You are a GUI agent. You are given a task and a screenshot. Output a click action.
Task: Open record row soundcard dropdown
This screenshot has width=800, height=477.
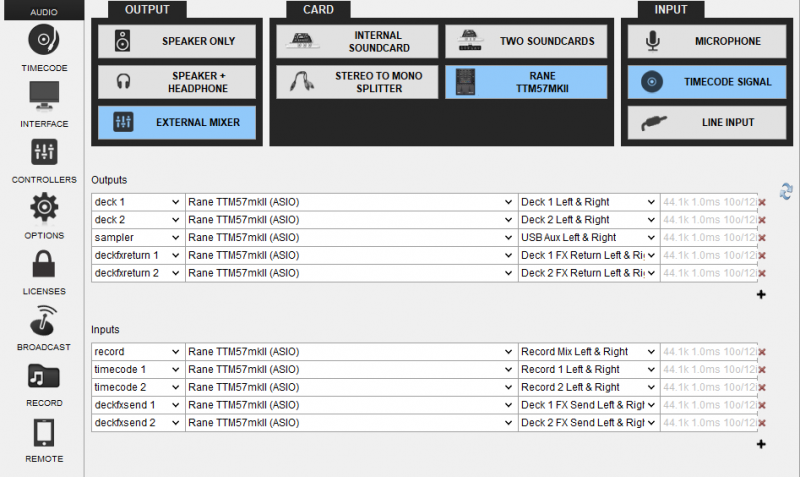click(x=351, y=352)
